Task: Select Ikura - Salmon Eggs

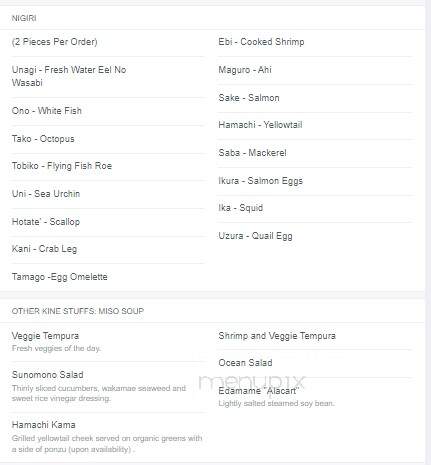Action: point(261,181)
